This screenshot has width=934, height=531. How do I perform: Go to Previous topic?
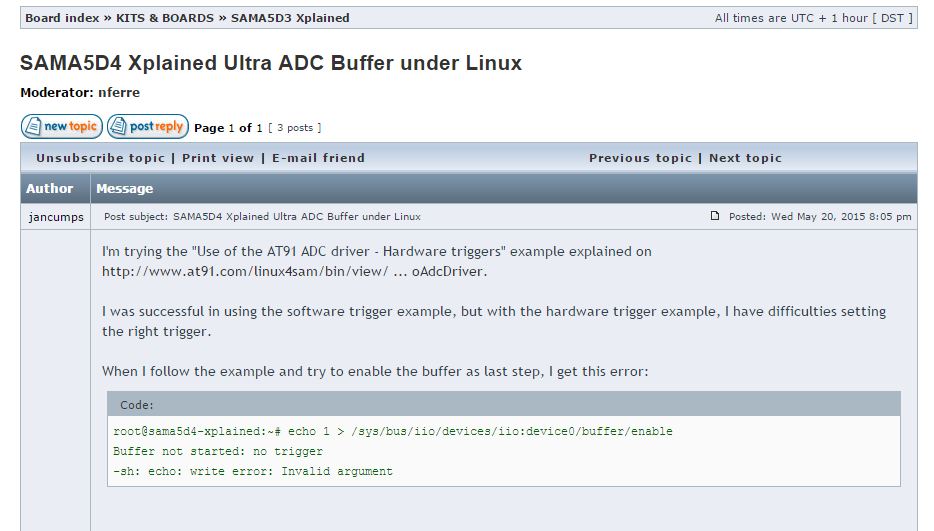[x=640, y=158]
